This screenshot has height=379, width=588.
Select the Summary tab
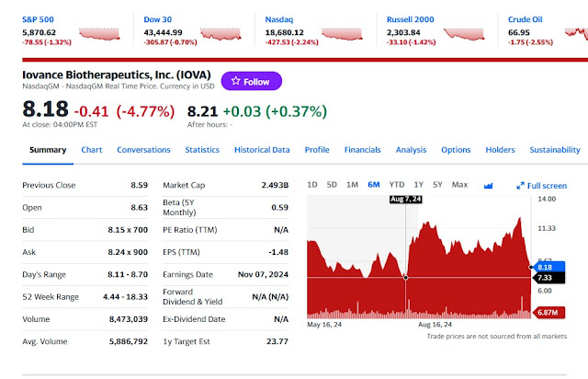(48, 150)
